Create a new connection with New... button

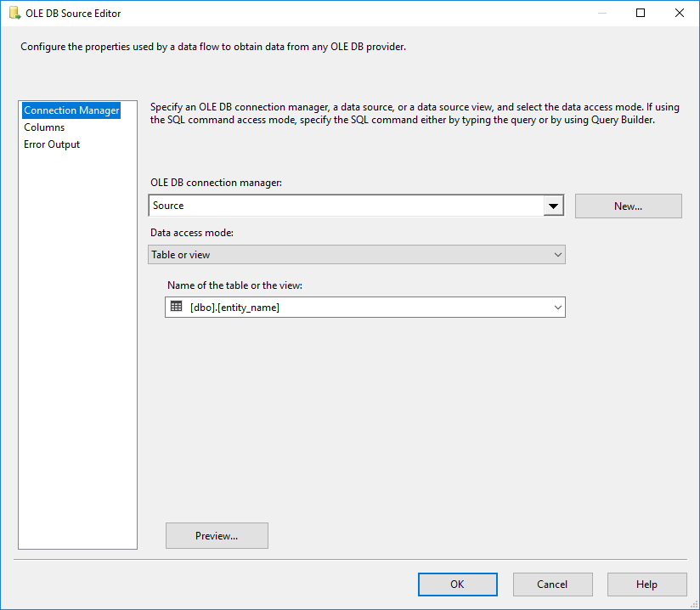coord(628,206)
